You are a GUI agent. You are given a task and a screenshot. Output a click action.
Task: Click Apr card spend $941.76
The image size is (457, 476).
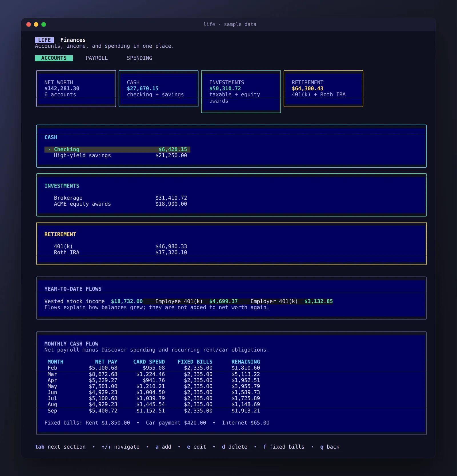[x=154, y=380]
